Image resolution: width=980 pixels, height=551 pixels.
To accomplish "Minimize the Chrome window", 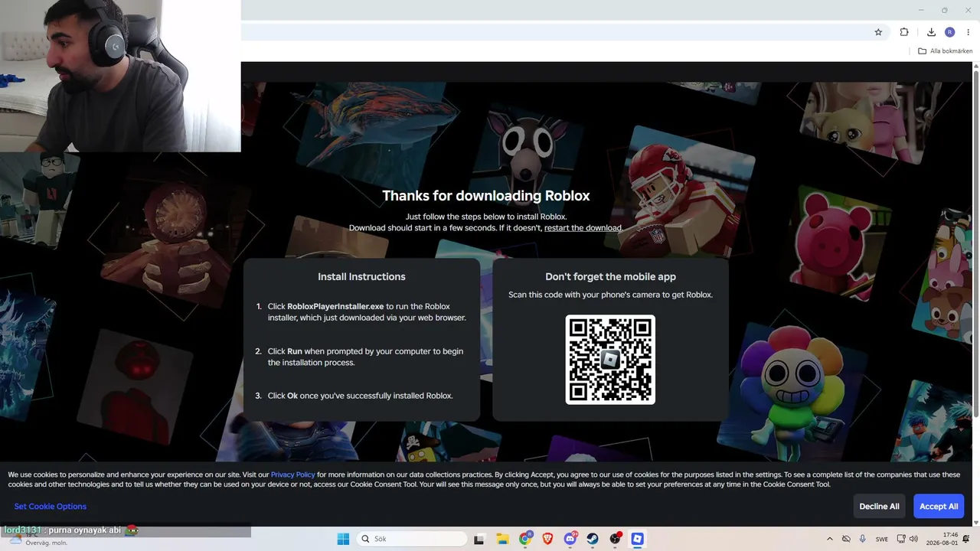I will [920, 10].
